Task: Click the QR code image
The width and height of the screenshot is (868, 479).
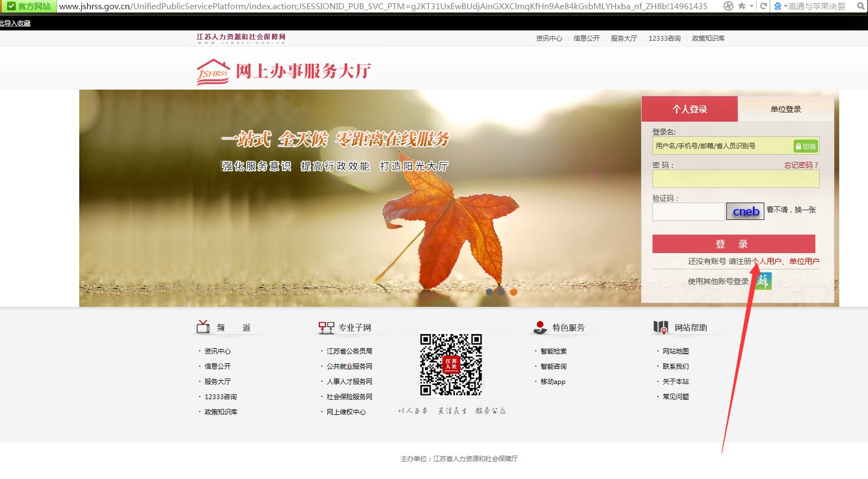Action: tap(451, 364)
